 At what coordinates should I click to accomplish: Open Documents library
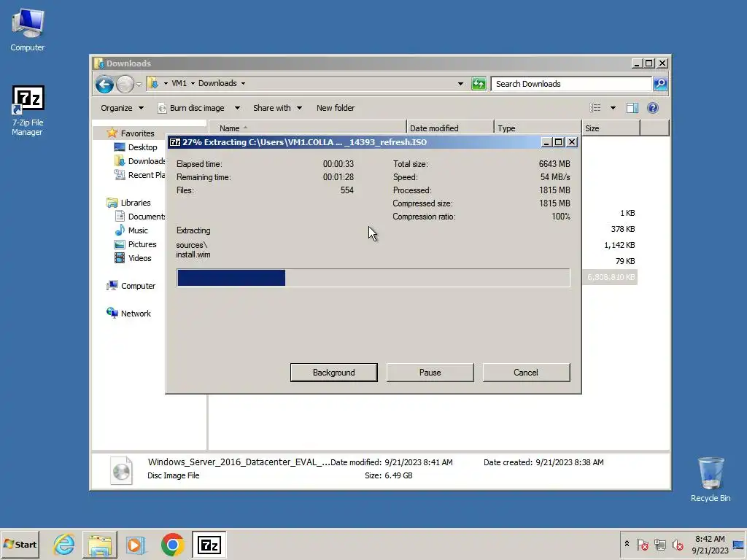(x=141, y=216)
